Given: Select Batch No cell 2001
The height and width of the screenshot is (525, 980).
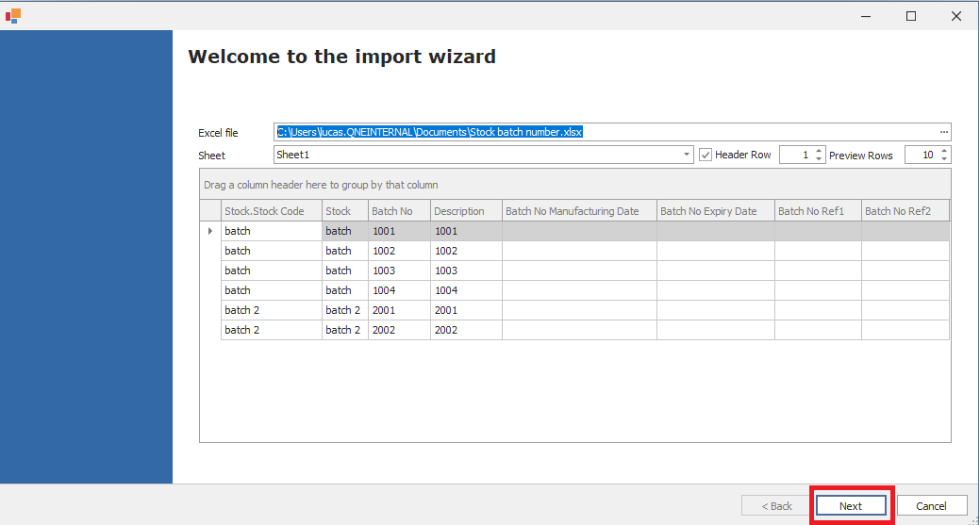Looking at the screenshot, I should point(399,310).
